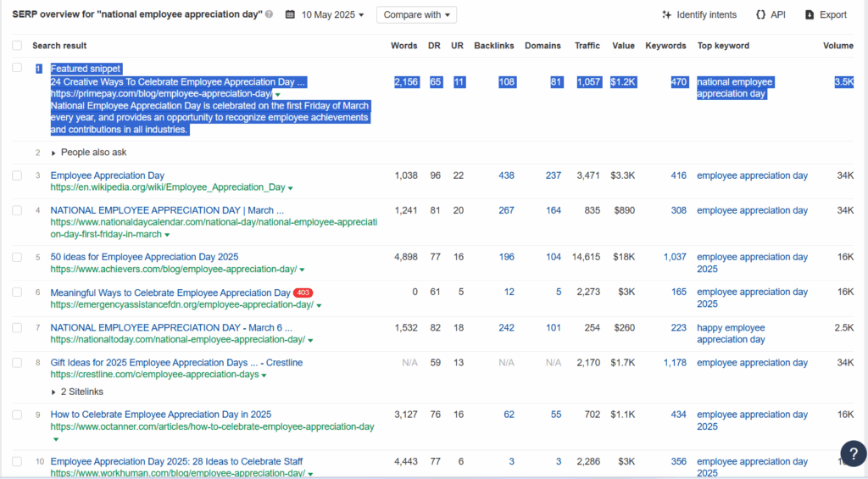Screen dimensions: 868x479
Task: Open the 24 Creative Ways To Celebrate link
Action: pos(178,82)
